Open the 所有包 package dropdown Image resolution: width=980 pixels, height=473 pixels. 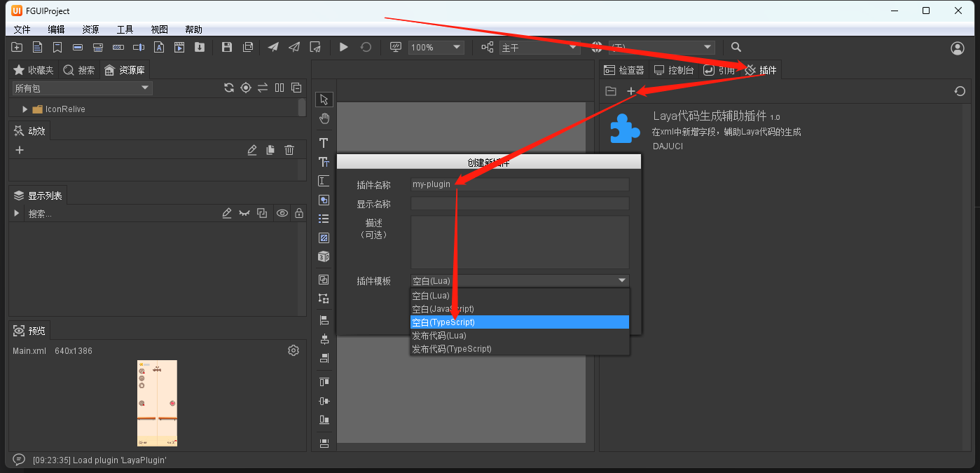click(82, 88)
